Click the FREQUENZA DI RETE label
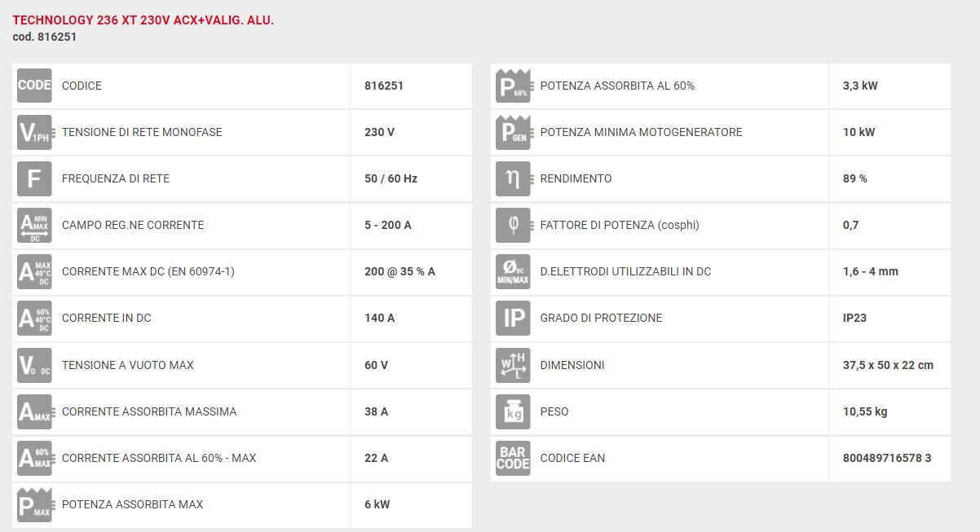 116,178
